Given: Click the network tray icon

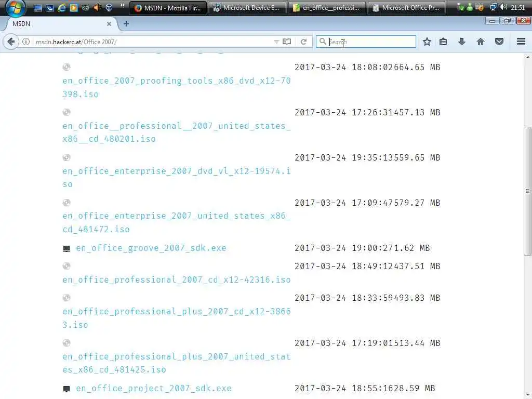Looking at the screenshot, I should [494, 7].
